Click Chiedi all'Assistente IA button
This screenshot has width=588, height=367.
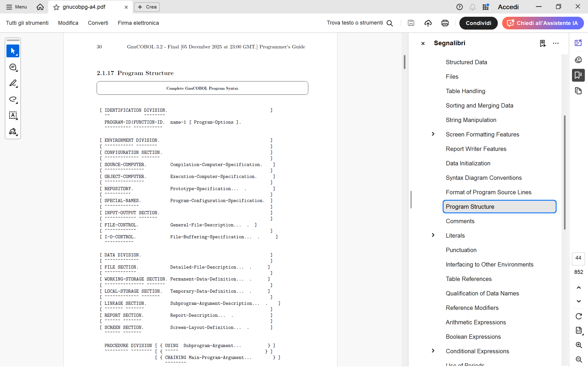coord(543,23)
